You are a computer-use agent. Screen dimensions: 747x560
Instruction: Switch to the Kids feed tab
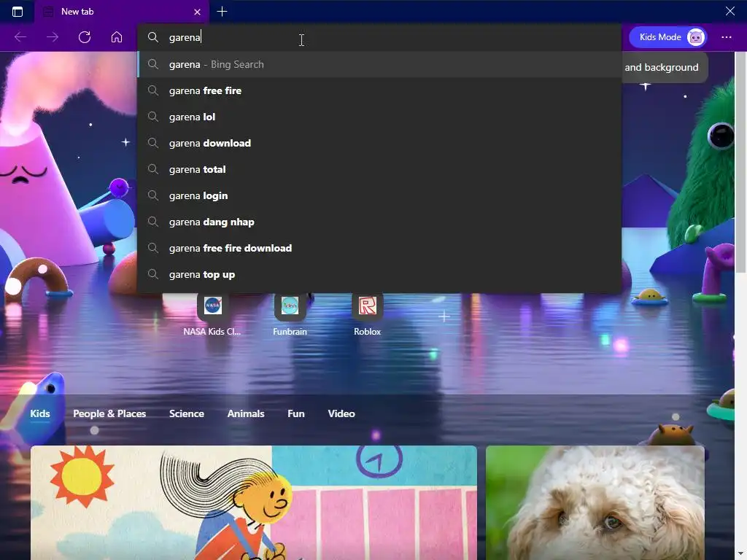(x=40, y=413)
